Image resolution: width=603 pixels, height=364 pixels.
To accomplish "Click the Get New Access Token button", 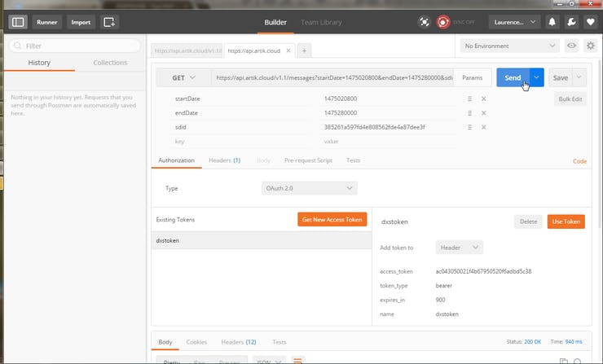I will pyautogui.click(x=332, y=219).
